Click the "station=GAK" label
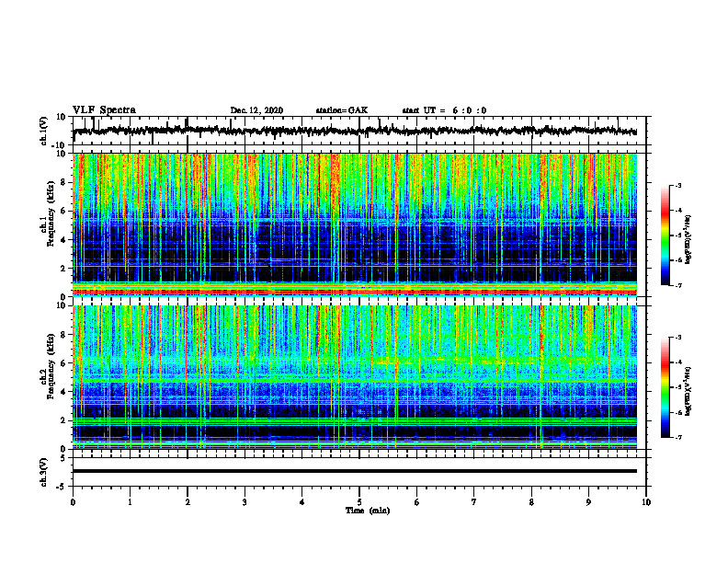Screen dimensions: 728x563 click(x=342, y=110)
